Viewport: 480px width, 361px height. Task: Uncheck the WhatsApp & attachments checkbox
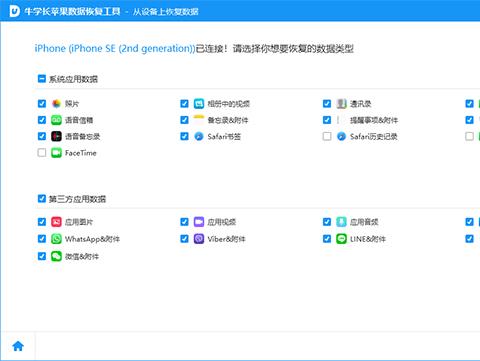tap(42, 239)
